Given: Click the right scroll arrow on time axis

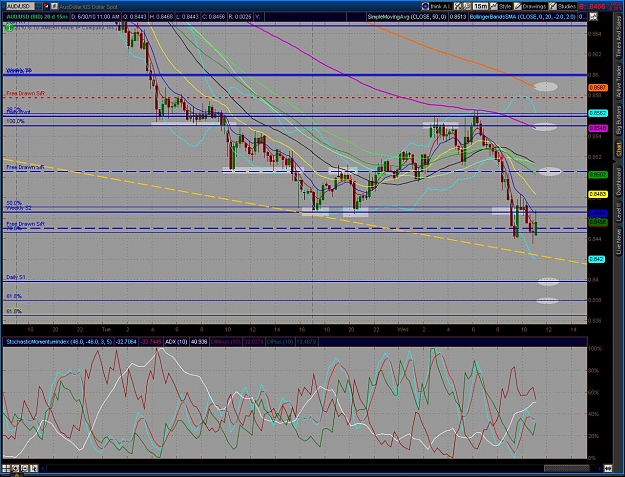Looking at the screenshot, I should (x=598, y=468).
